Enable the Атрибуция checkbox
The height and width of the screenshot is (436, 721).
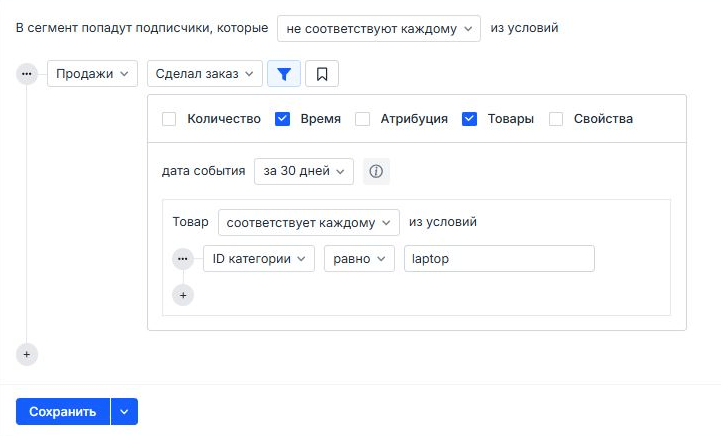click(x=362, y=119)
